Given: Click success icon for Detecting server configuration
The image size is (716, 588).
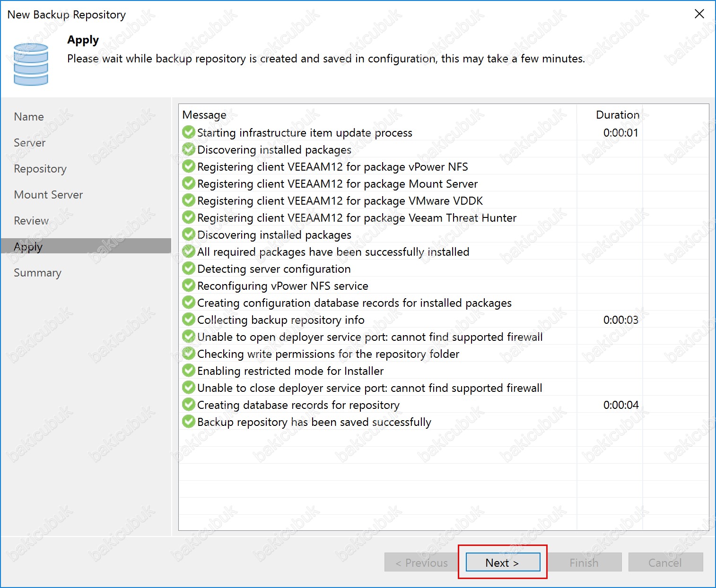Looking at the screenshot, I should [189, 268].
